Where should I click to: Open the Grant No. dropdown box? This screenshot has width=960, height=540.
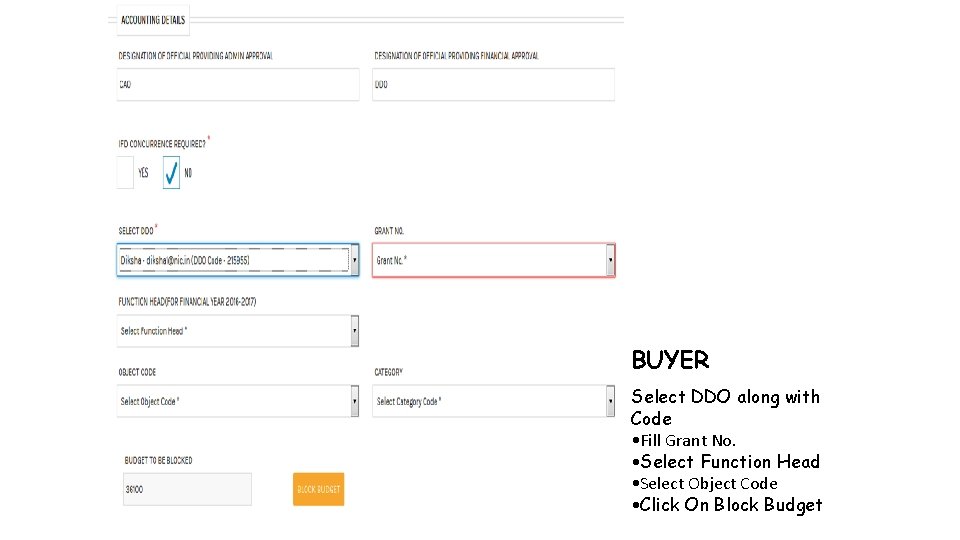pyautogui.click(x=488, y=260)
